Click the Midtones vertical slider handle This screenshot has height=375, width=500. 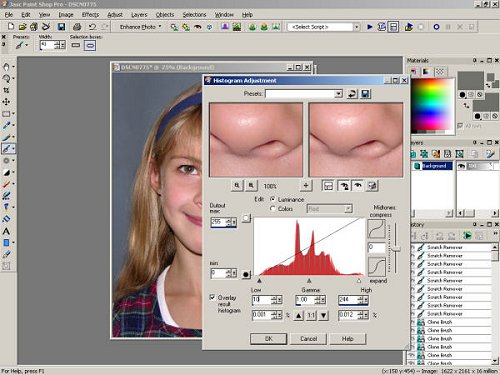(x=396, y=249)
